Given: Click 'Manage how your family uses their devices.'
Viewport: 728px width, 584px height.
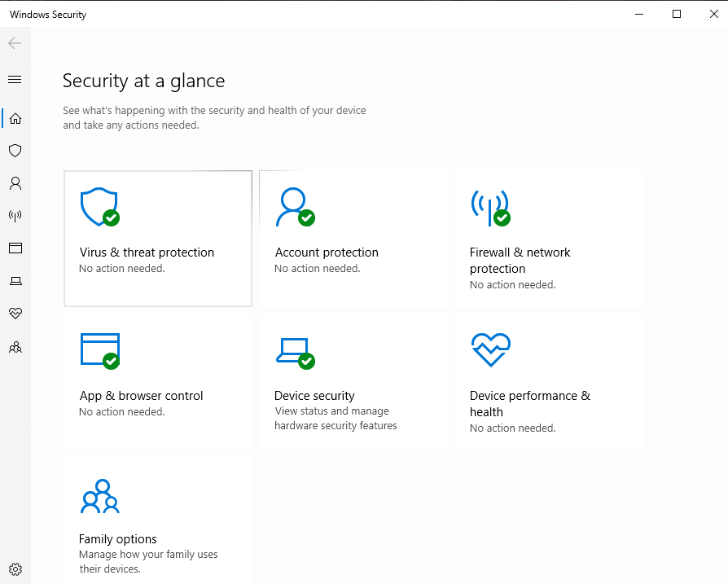Looking at the screenshot, I should click(148, 562).
